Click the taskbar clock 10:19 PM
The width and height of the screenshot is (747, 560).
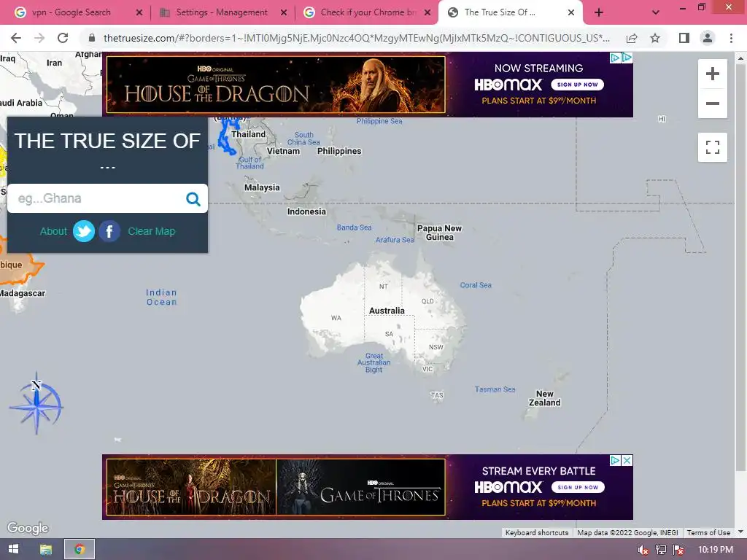coord(716,550)
